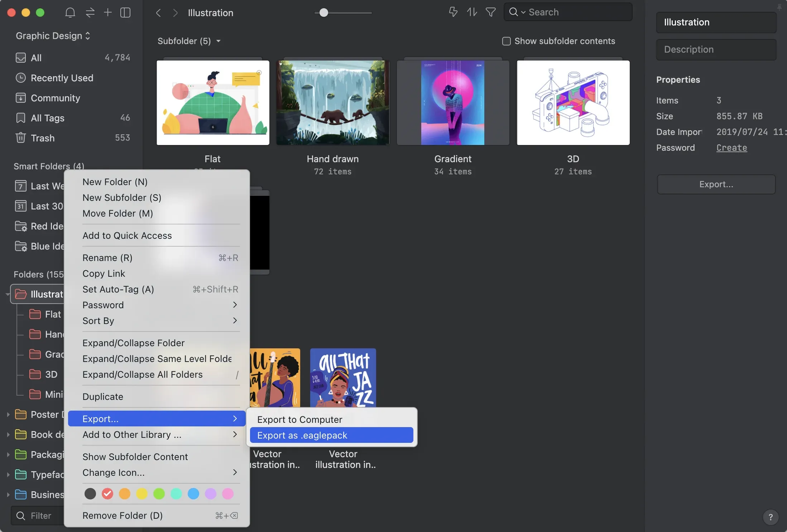Select the green folder color swatch
This screenshot has width=787, height=532.
(159, 494)
